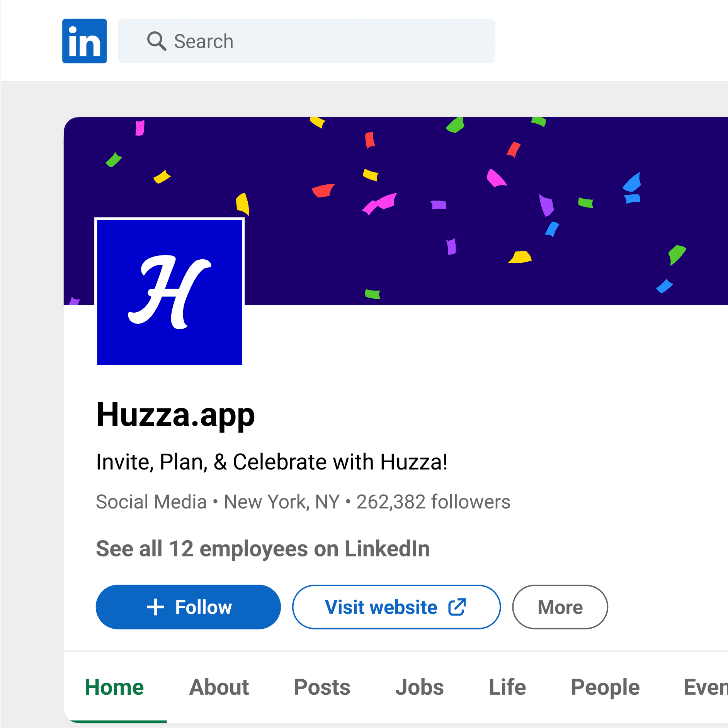728x728 pixels.
Task: Open the Jobs tab
Action: click(420, 687)
